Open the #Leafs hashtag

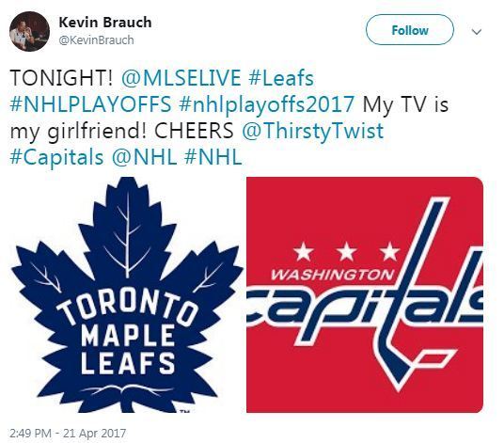[281, 78]
